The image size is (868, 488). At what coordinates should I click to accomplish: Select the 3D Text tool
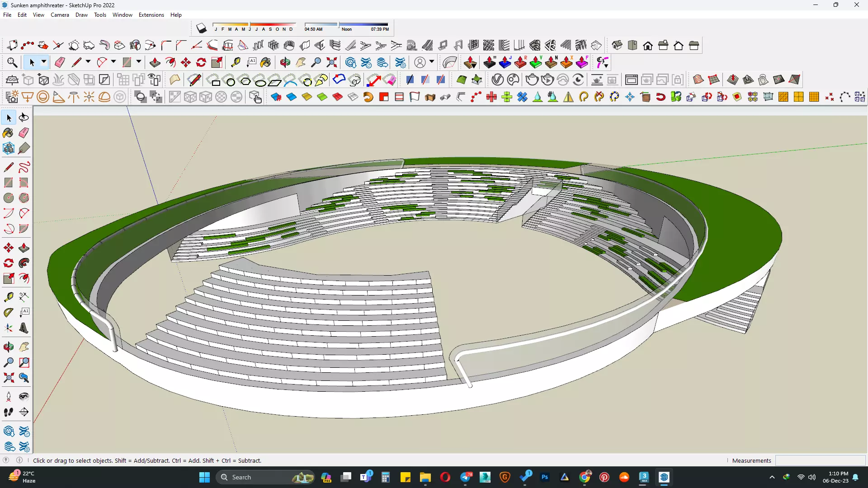coord(24,328)
